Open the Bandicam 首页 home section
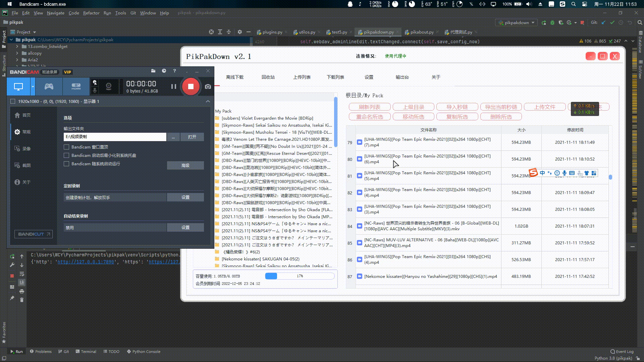Image resolution: width=644 pixels, height=362 pixels. [22, 115]
